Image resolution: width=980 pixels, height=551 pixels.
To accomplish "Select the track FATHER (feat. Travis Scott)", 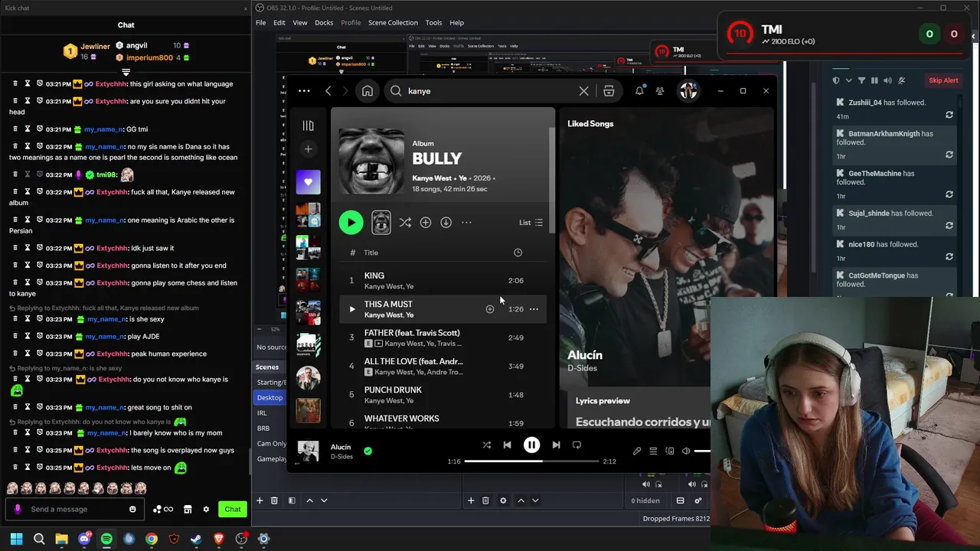I will [x=444, y=337].
